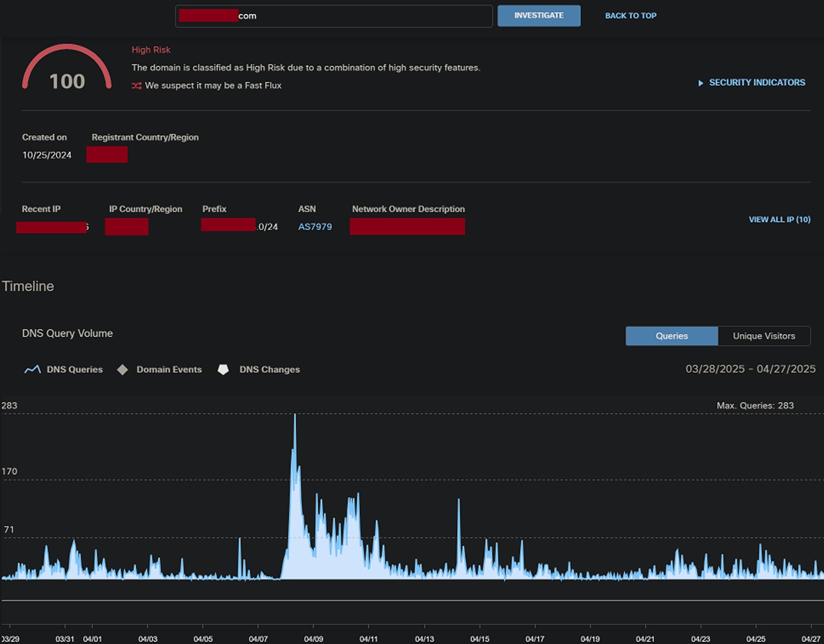
Task: Focus the domain search input field
Action: pyautogui.click(x=333, y=16)
